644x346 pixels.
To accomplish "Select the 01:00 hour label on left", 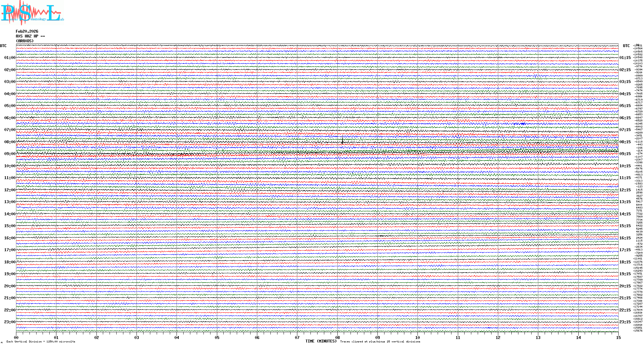I will click(10, 58).
